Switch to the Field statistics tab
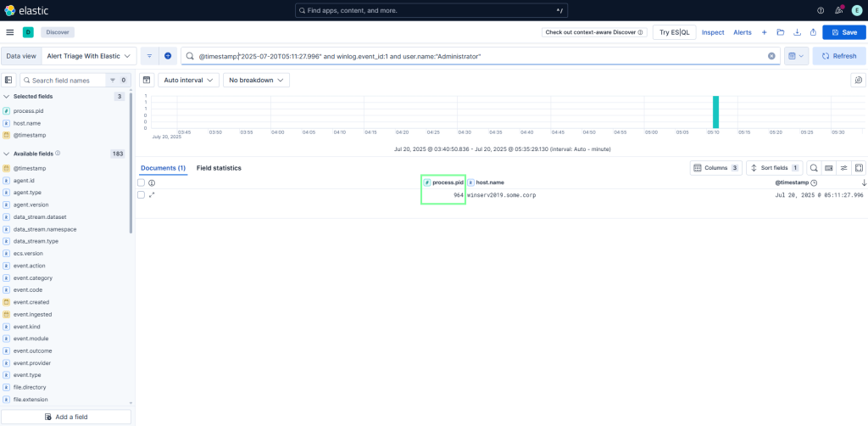The image size is (868, 426). [x=219, y=168]
